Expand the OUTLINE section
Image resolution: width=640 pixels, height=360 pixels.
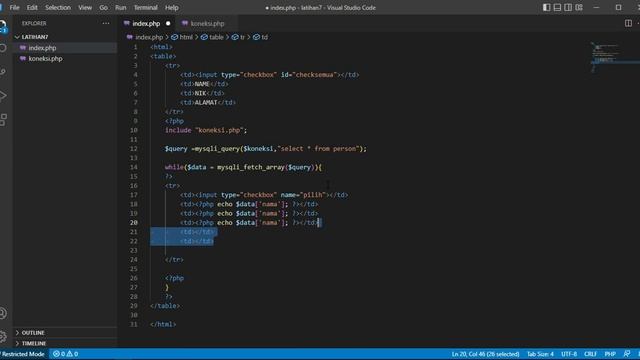(33, 333)
